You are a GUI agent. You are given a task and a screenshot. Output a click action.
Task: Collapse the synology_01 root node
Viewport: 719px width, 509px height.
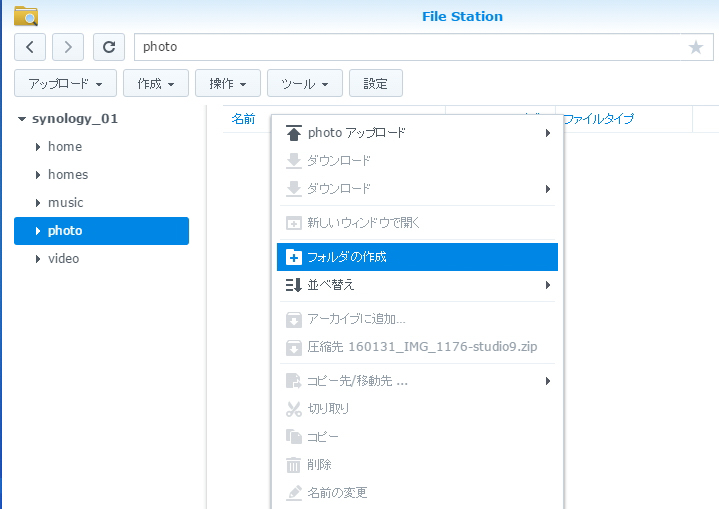click(x=23, y=119)
